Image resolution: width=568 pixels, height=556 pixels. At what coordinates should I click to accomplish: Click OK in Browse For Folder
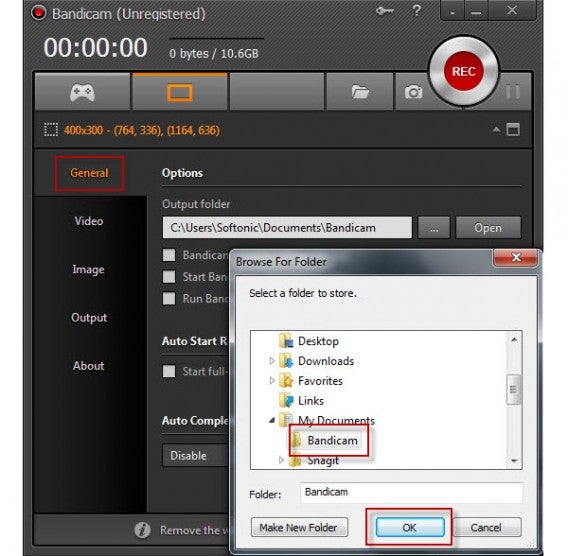coord(410,527)
